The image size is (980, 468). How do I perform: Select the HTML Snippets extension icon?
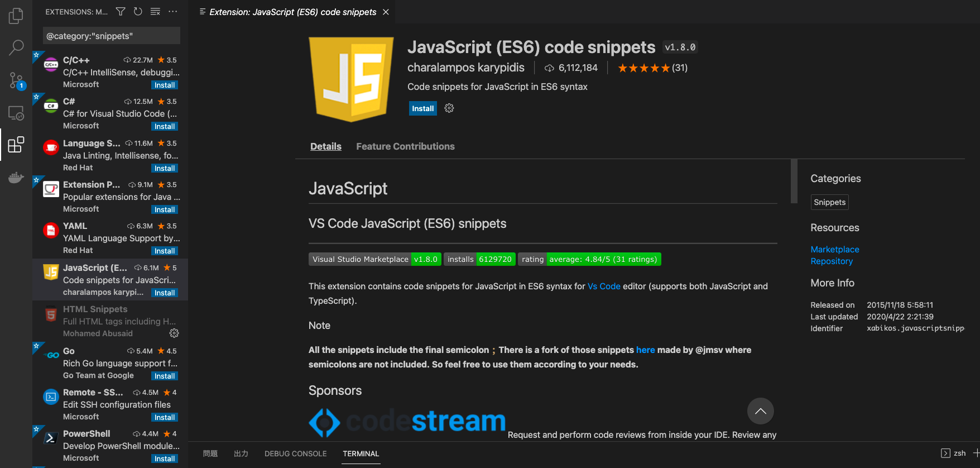pos(51,314)
